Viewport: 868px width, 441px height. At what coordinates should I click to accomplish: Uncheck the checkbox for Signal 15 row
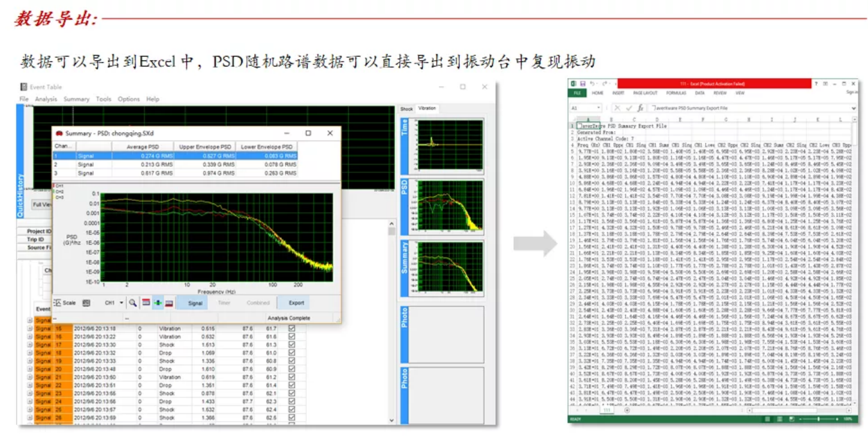[292, 328]
